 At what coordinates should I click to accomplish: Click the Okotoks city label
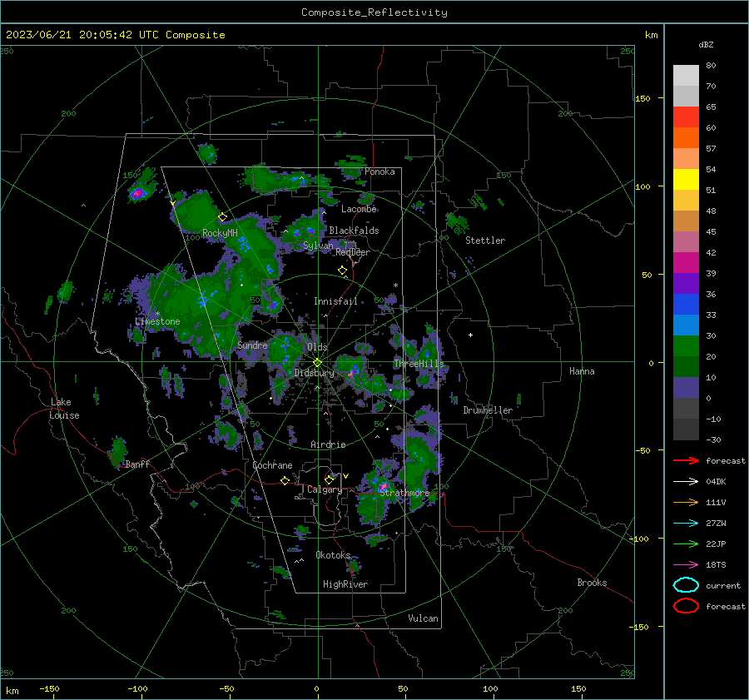point(333,555)
